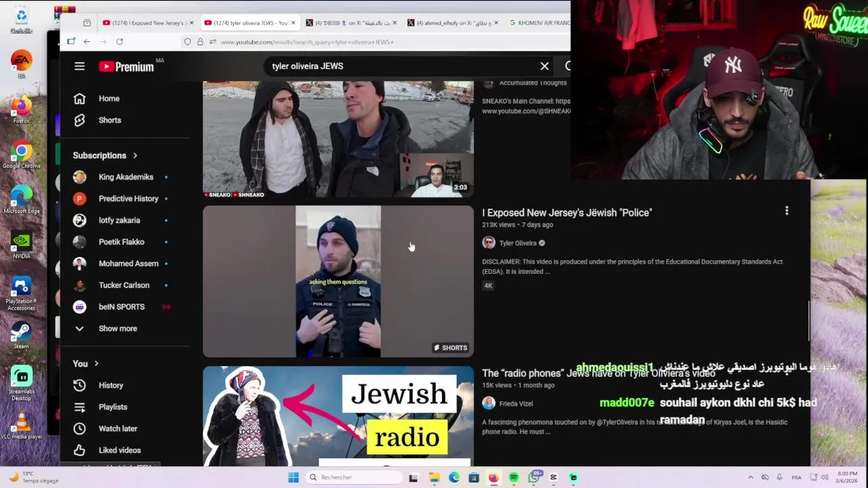Open the taskbar clock showing 8:00 PM

click(x=848, y=477)
